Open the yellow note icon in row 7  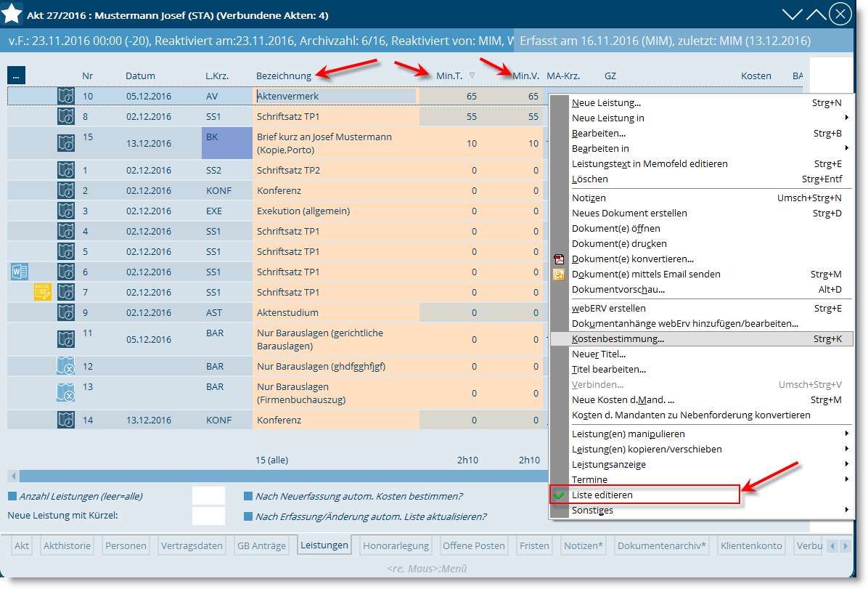pyautogui.click(x=43, y=291)
